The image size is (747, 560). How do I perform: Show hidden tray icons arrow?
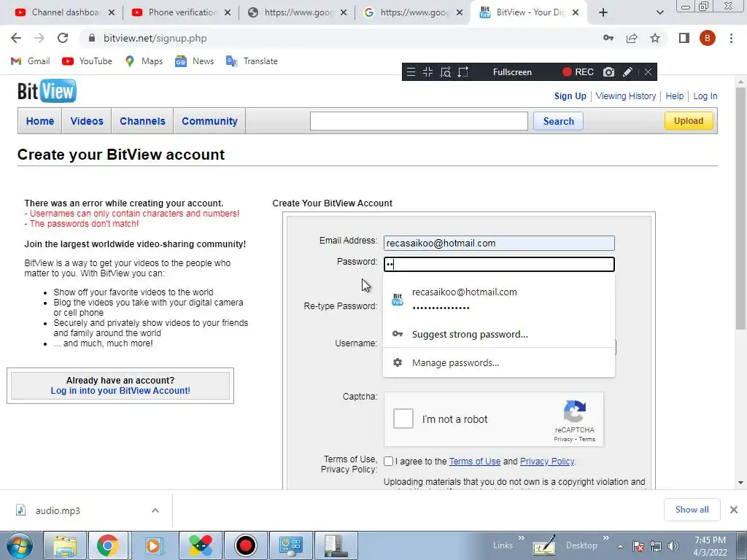(620, 546)
